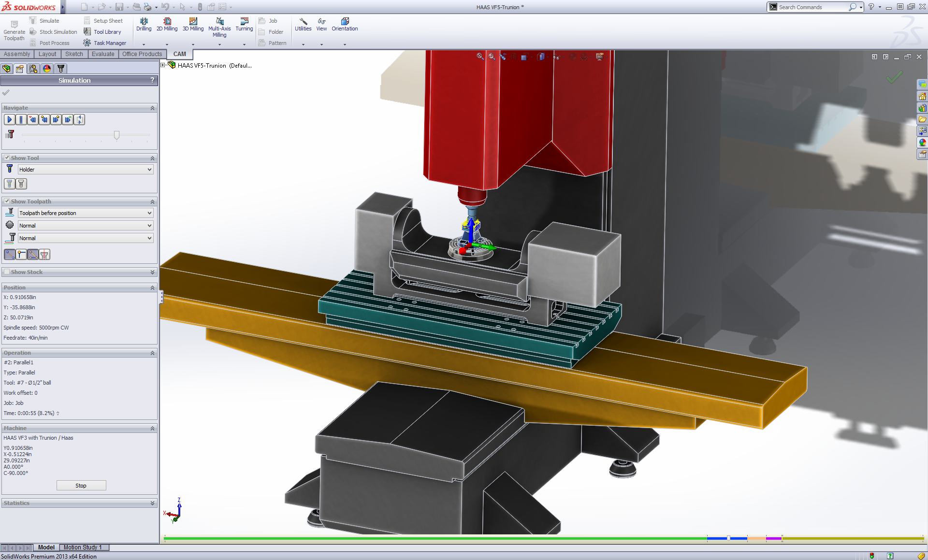Click Stock Simulation command
Viewport: 928px width, 560px height.
53,32
